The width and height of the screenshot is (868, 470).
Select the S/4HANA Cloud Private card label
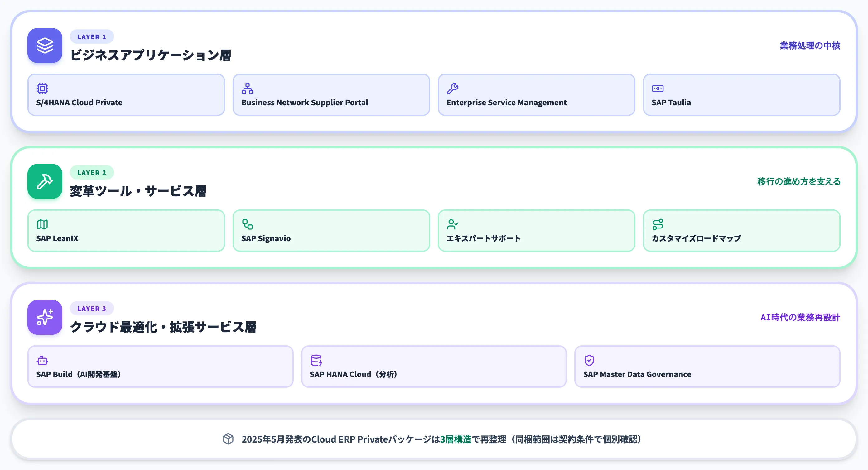point(79,103)
